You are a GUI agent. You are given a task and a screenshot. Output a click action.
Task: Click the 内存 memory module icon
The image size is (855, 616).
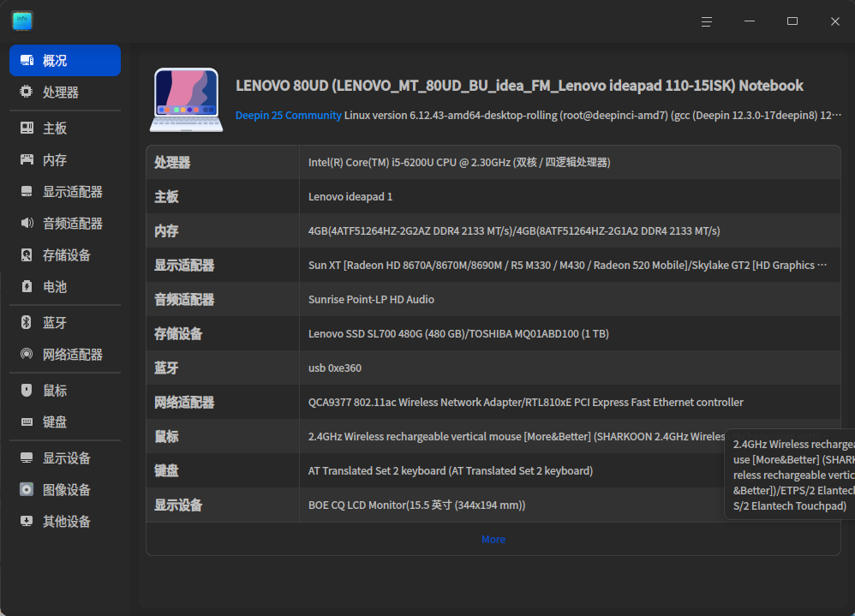(x=27, y=159)
